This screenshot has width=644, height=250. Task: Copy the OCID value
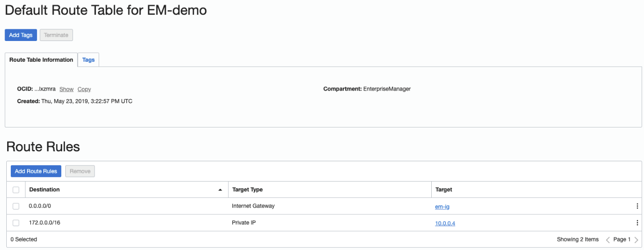tap(84, 89)
